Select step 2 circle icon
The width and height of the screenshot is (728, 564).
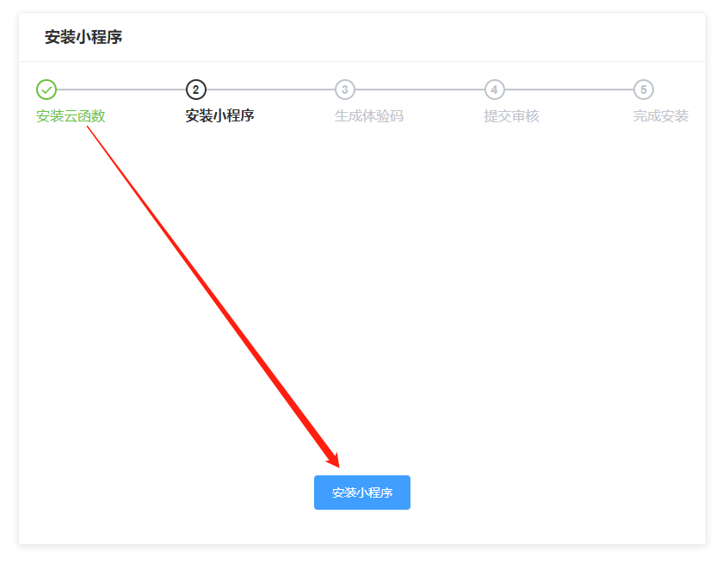tap(196, 90)
